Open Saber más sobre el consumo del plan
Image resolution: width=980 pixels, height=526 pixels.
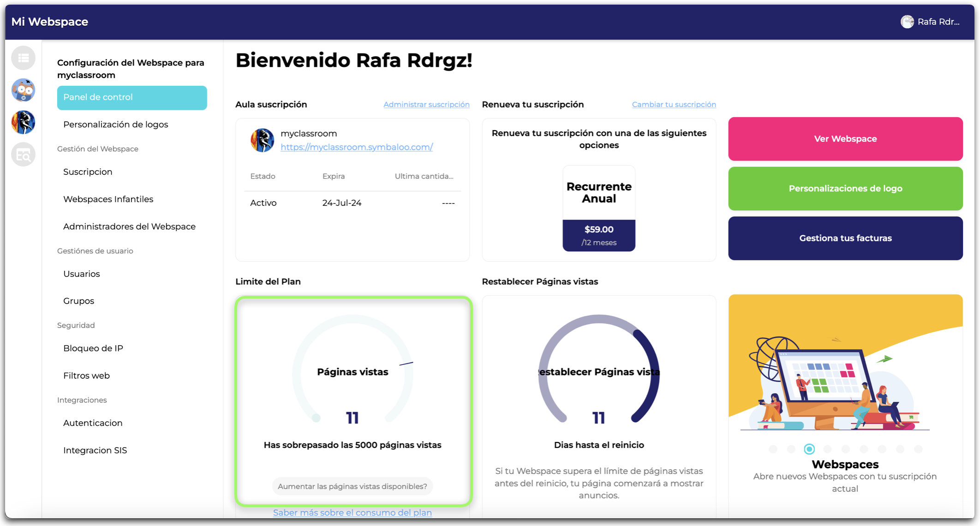coord(353,513)
